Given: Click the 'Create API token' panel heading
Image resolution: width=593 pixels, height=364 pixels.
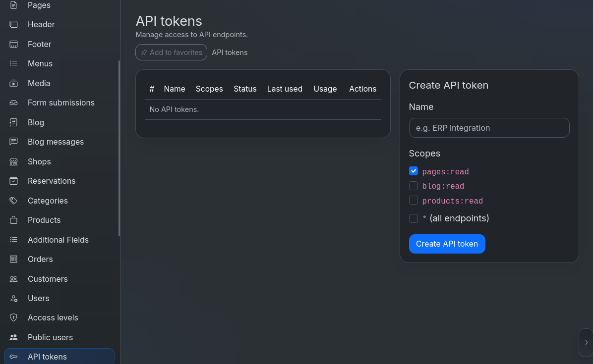Looking at the screenshot, I should point(449,85).
